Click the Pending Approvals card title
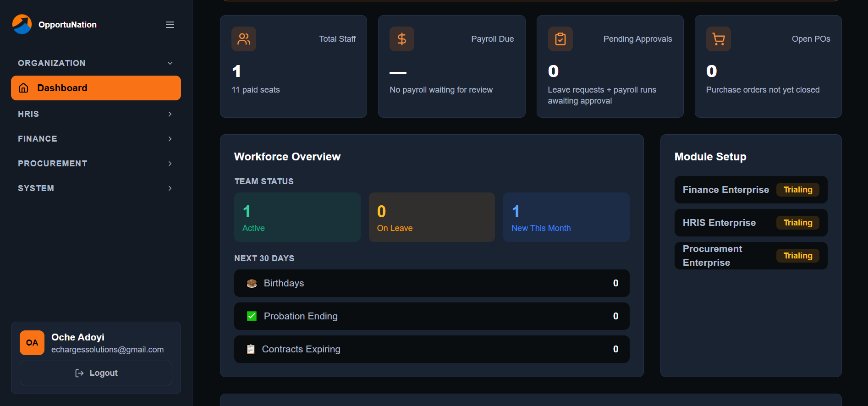 637,39
